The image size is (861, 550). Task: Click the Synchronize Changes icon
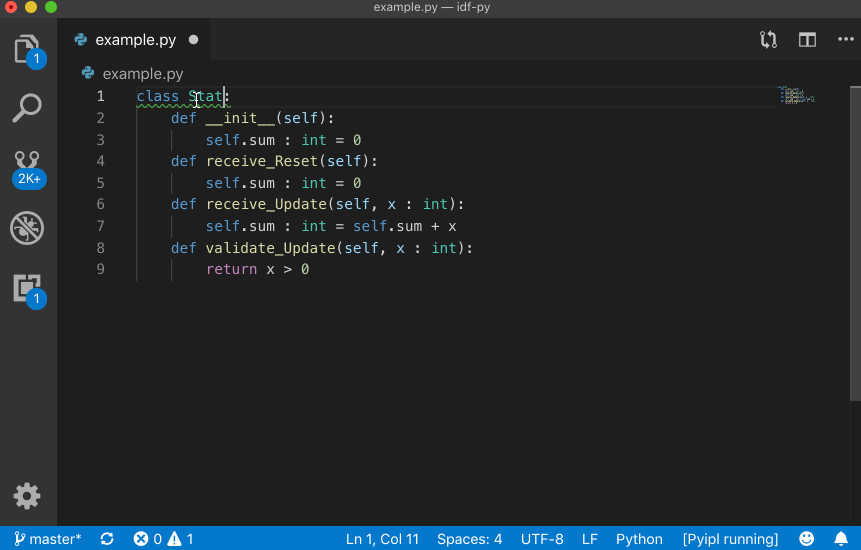107,539
